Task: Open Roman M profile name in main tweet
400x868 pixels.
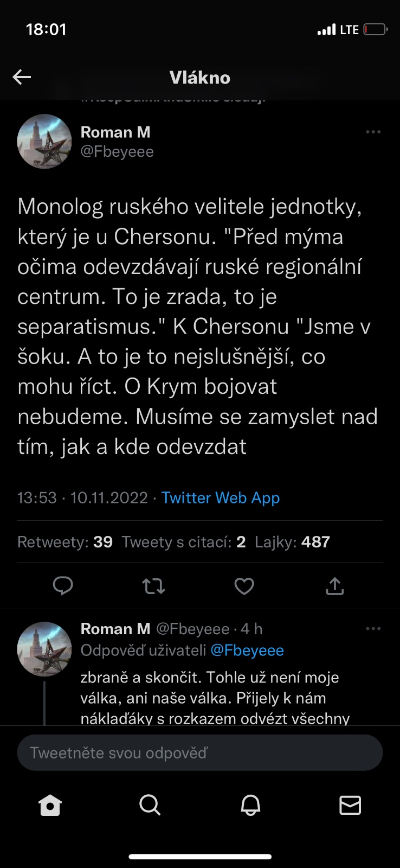Action: 115,132
